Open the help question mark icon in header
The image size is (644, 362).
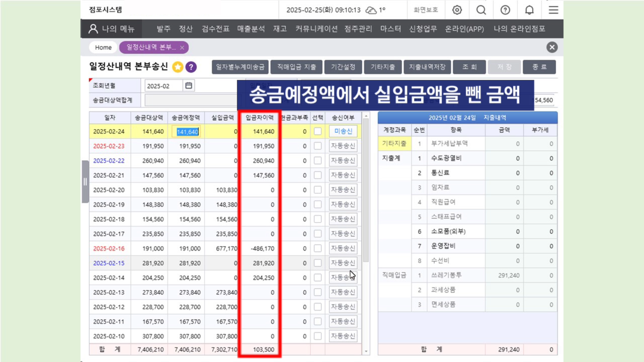[505, 10]
